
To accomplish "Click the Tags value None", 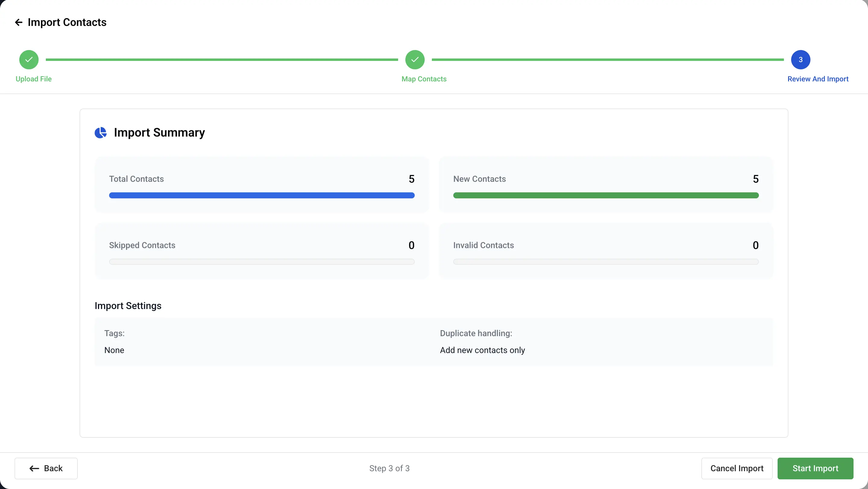I will (x=114, y=350).
